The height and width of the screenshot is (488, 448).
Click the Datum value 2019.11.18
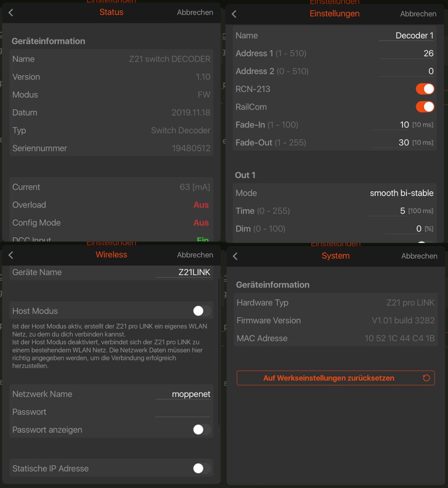(191, 113)
